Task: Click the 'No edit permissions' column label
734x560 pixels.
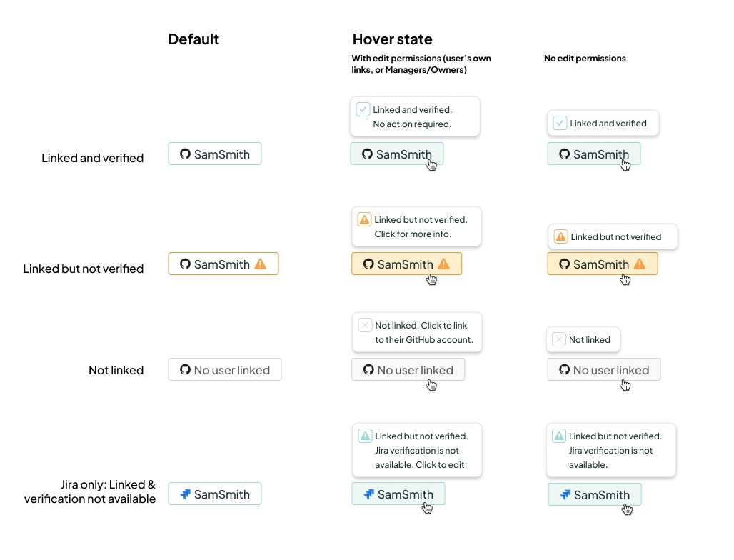Action: coord(585,59)
